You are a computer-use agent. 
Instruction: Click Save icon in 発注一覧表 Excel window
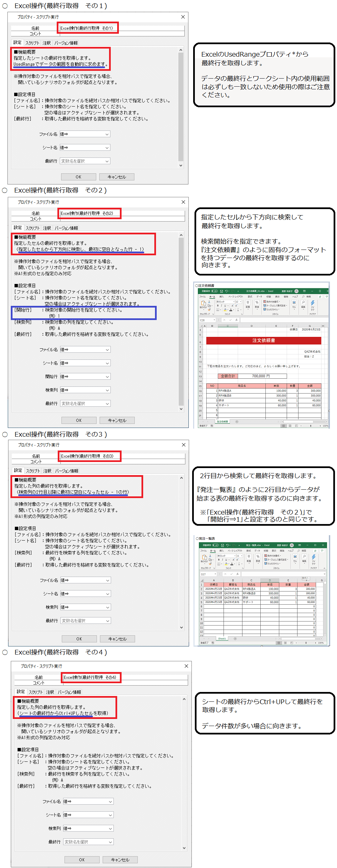coord(223,545)
